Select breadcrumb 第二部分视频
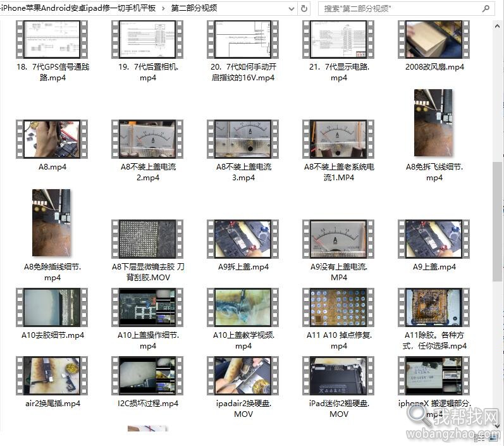The width and height of the screenshot is (504, 446). click(194, 8)
